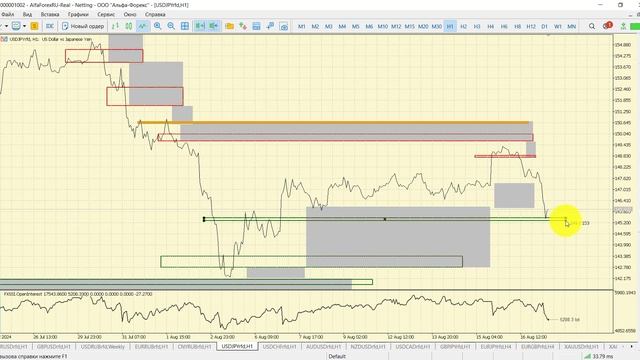Open the Сервис menu
Image resolution: width=640 pixels, height=360 pixels.
tap(106, 14)
